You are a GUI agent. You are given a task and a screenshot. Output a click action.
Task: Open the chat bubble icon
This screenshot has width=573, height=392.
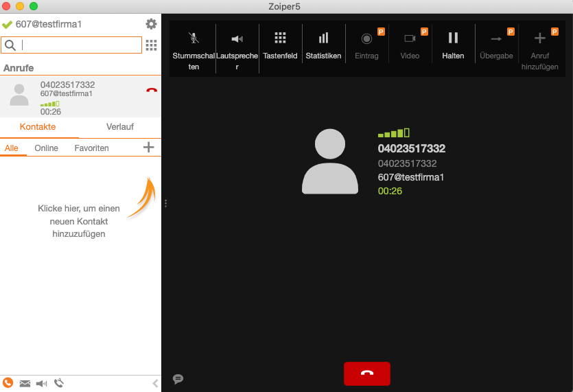178,379
